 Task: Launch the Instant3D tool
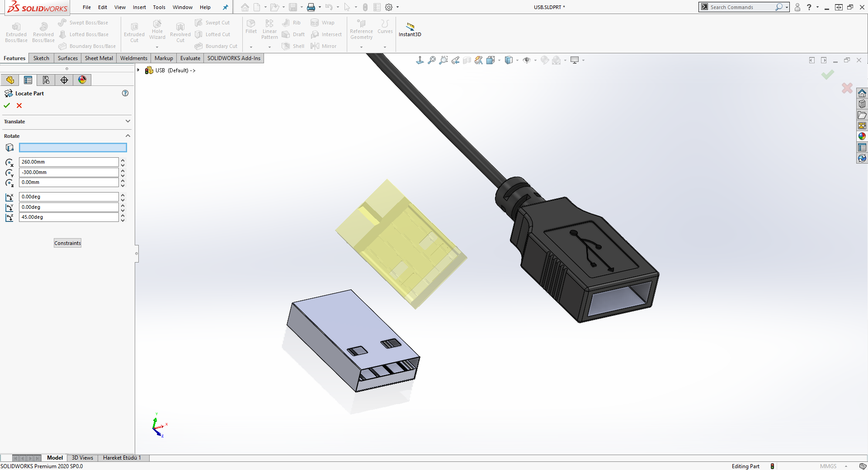410,30
